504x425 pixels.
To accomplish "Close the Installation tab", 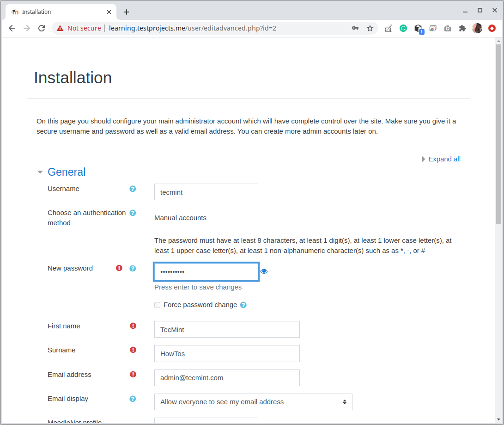I will [x=109, y=12].
